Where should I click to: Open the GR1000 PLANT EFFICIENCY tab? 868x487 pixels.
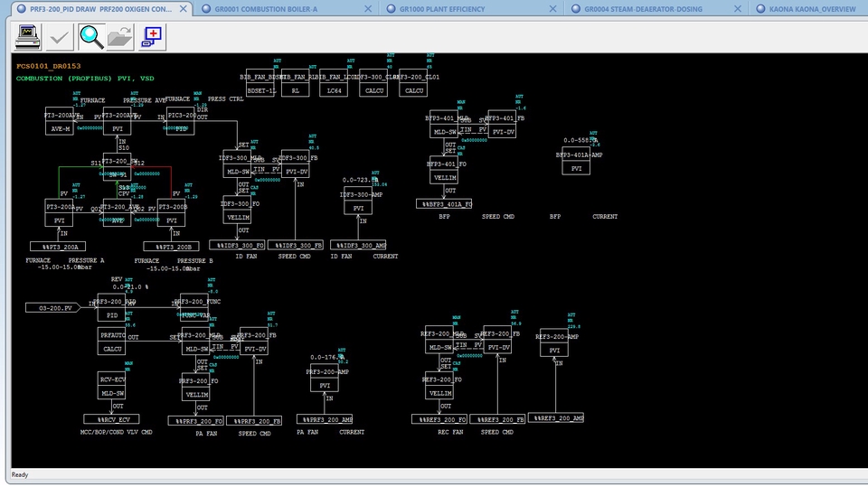442,9
